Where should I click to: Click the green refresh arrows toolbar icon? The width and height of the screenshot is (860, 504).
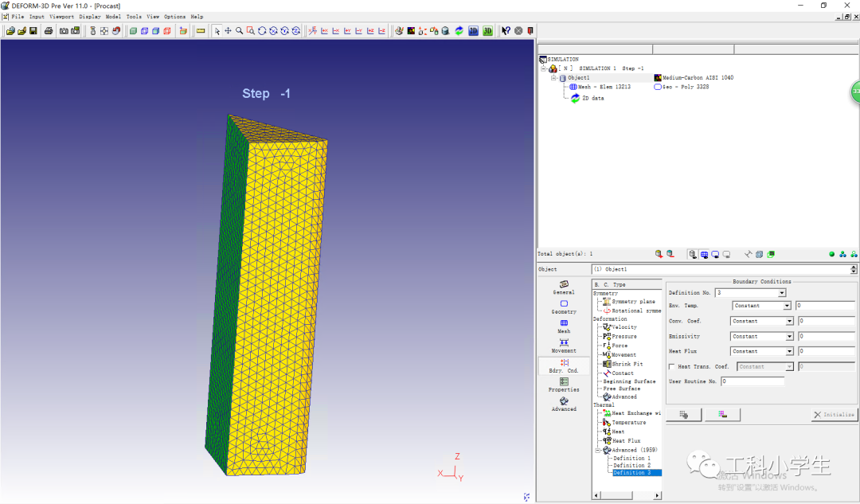tap(459, 31)
